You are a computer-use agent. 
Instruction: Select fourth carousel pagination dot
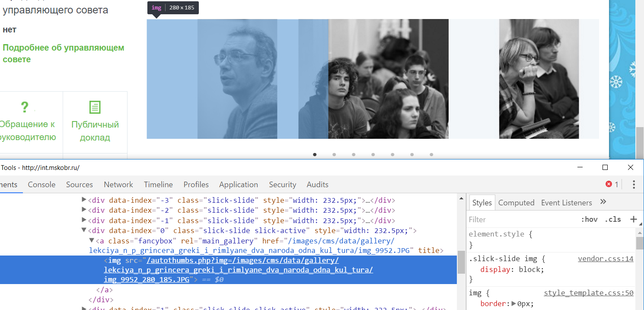373,154
